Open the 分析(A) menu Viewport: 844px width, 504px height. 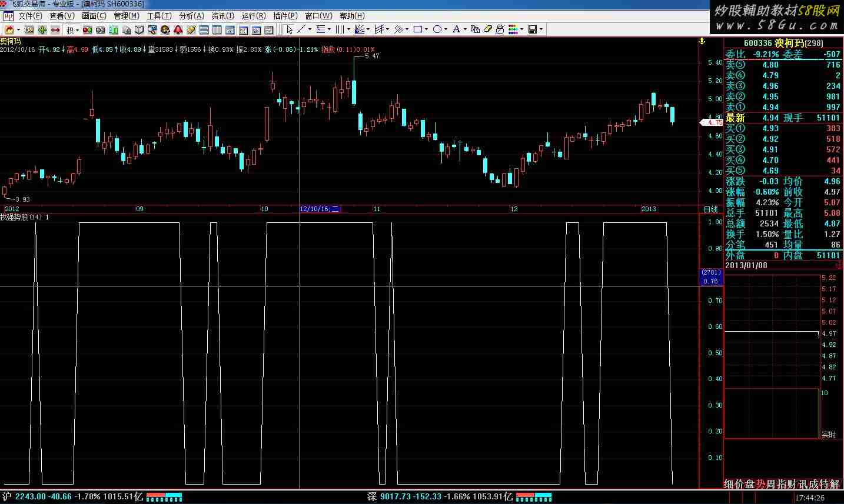coord(191,16)
